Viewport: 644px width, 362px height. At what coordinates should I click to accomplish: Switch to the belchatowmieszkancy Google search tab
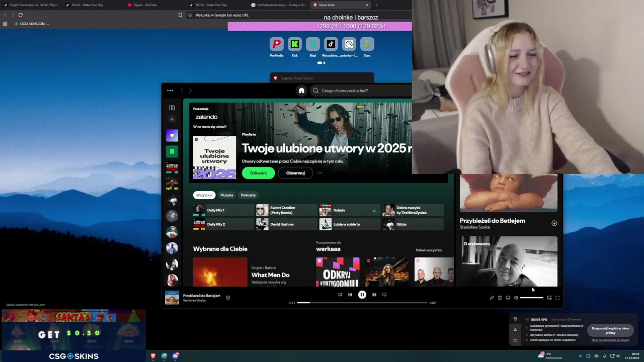click(278, 5)
